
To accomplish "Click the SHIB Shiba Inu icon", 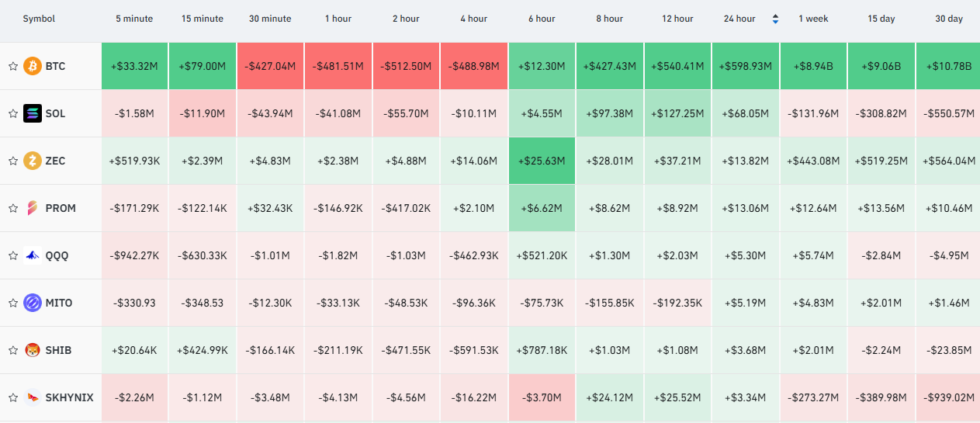I will [x=33, y=350].
